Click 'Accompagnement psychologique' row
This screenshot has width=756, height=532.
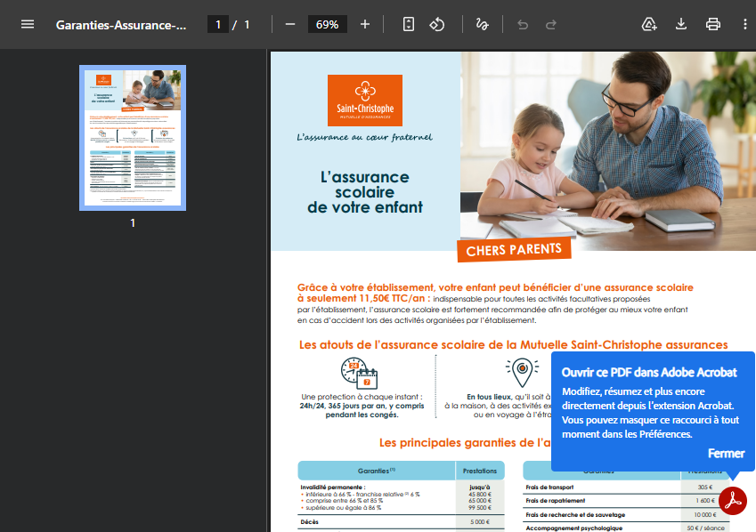coord(626,528)
